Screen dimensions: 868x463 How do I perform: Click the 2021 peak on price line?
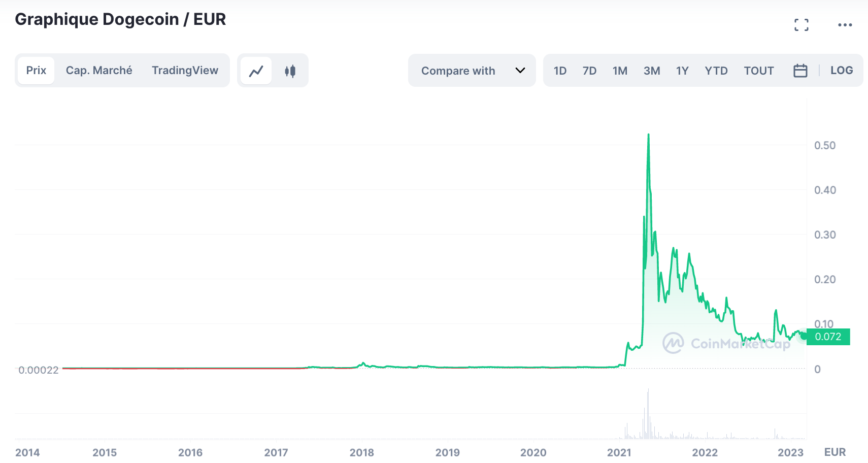point(648,135)
